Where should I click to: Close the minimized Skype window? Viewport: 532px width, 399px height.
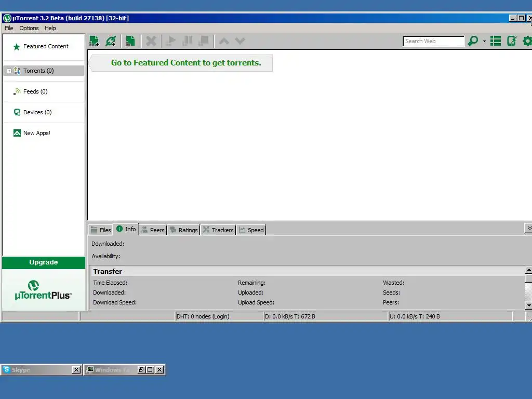pyautogui.click(x=76, y=370)
